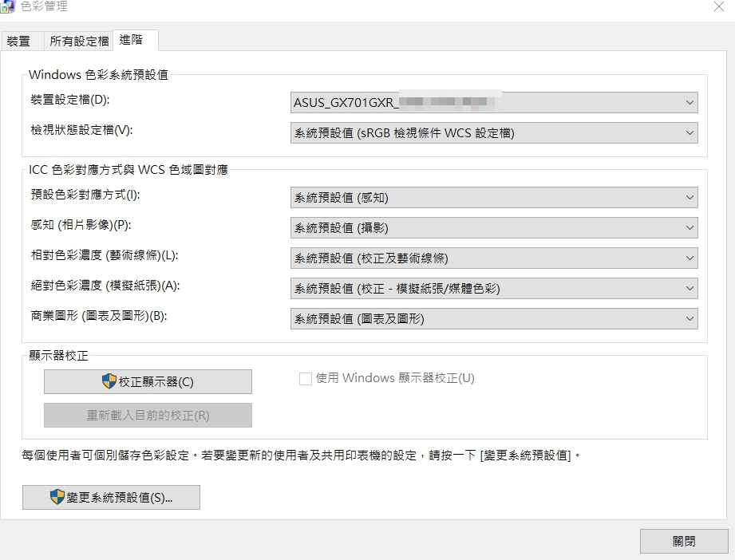Click the 顯示器校正 group heading
Screen dimensions: 735x560
[58, 355]
